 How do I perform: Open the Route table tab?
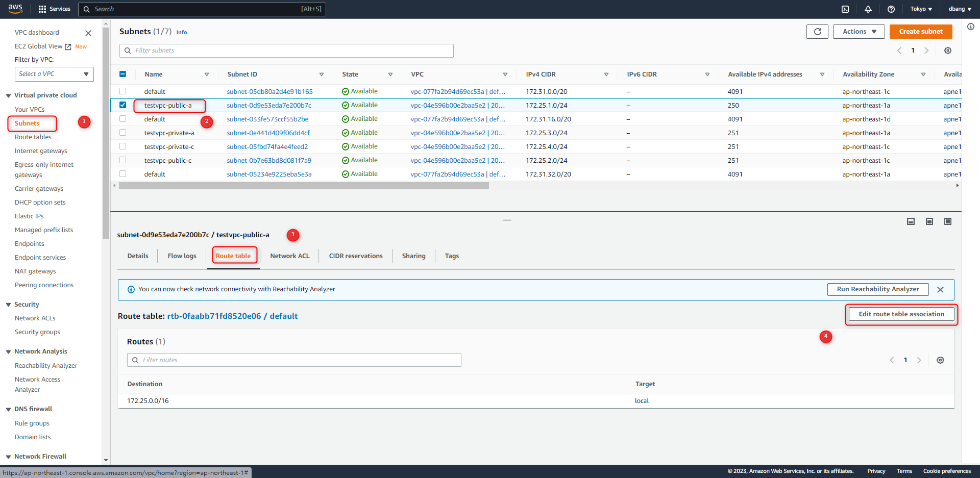(x=233, y=256)
